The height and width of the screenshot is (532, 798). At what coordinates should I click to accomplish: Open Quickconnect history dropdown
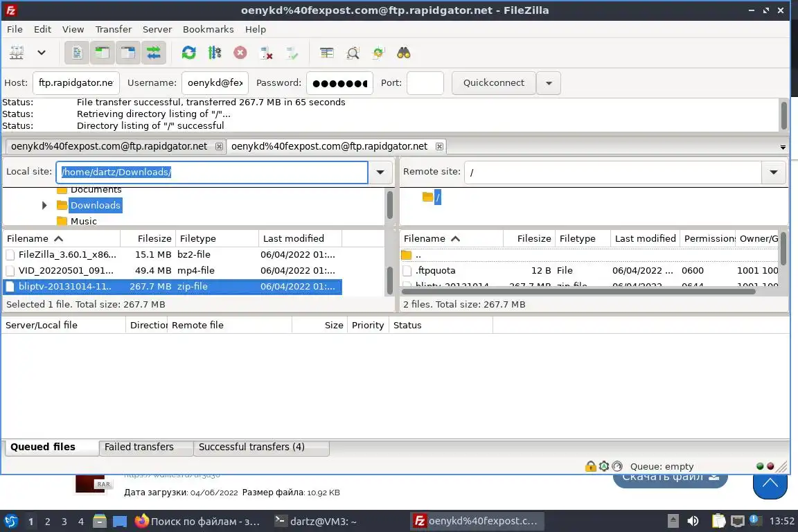pos(549,83)
